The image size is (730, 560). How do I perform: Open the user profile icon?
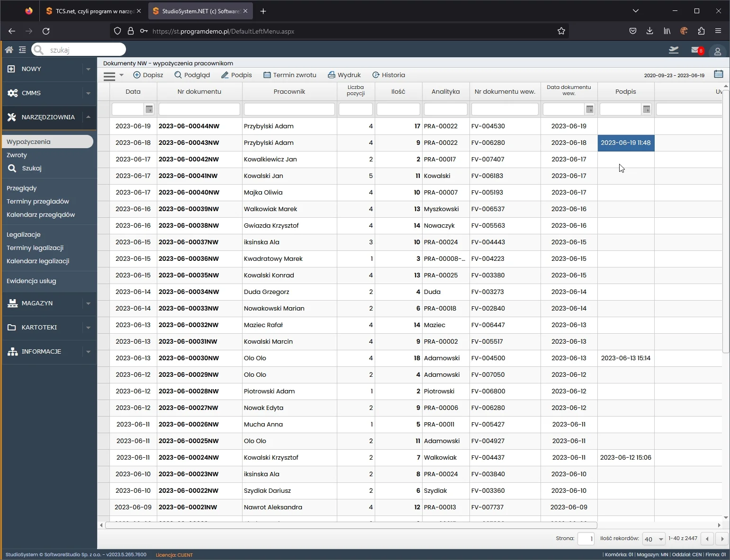(717, 51)
